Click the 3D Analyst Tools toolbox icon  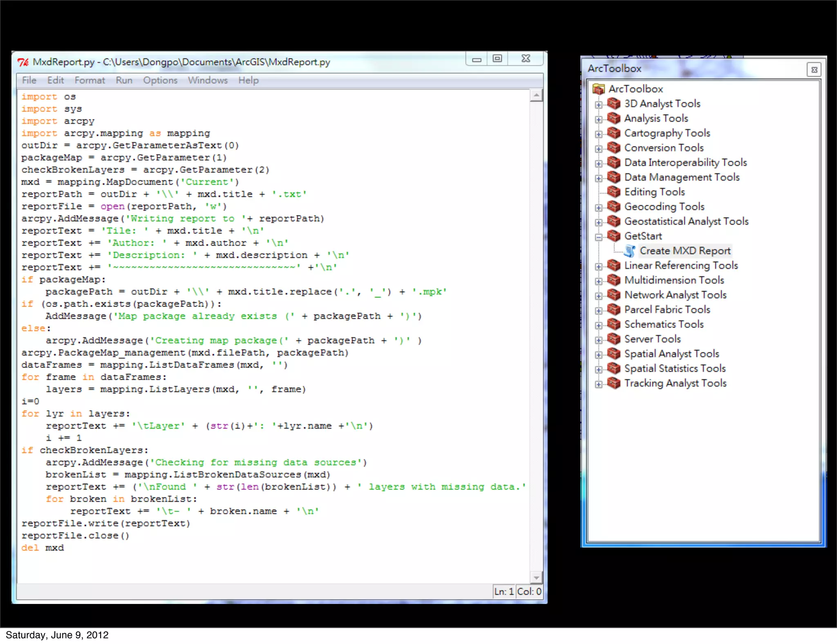coord(613,103)
